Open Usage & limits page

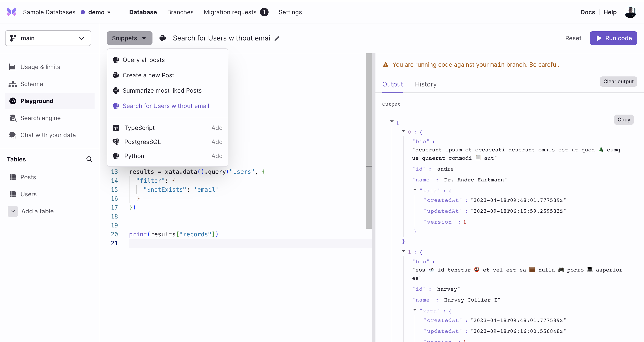pyautogui.click(x=40, y=67)
